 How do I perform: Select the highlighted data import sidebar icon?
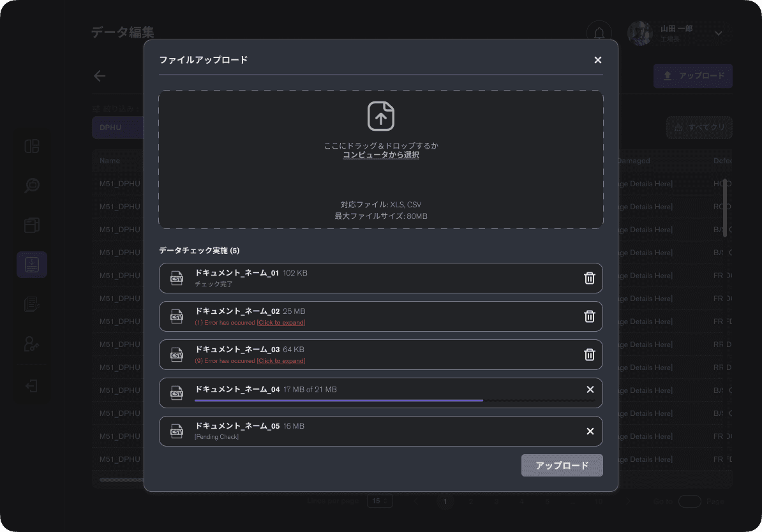click(32, 265)
